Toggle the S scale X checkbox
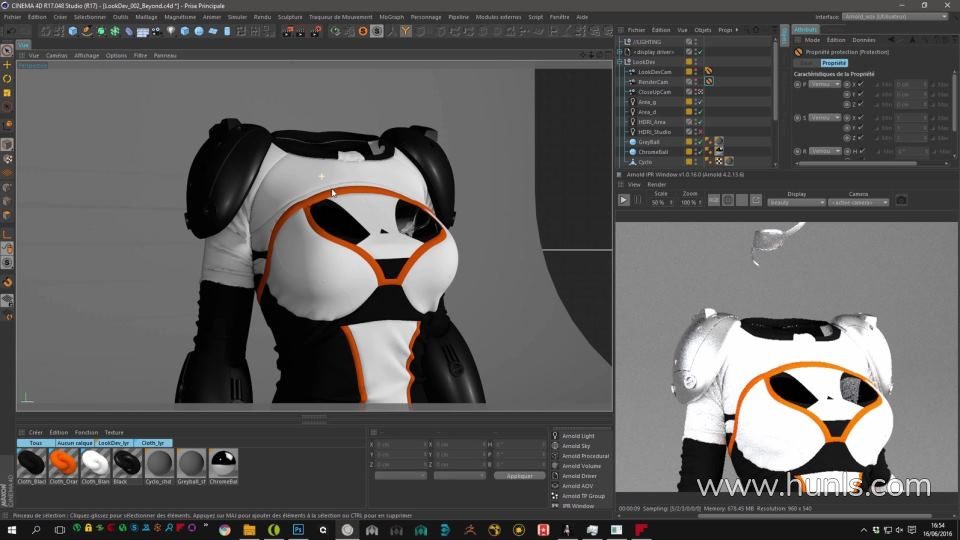960x540 pixels. pos(861,118)
